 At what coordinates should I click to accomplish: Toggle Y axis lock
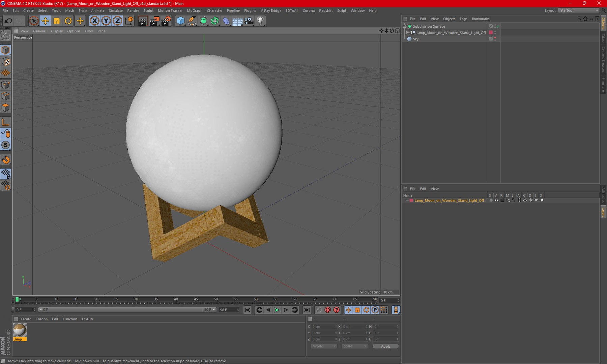point(106,21)
